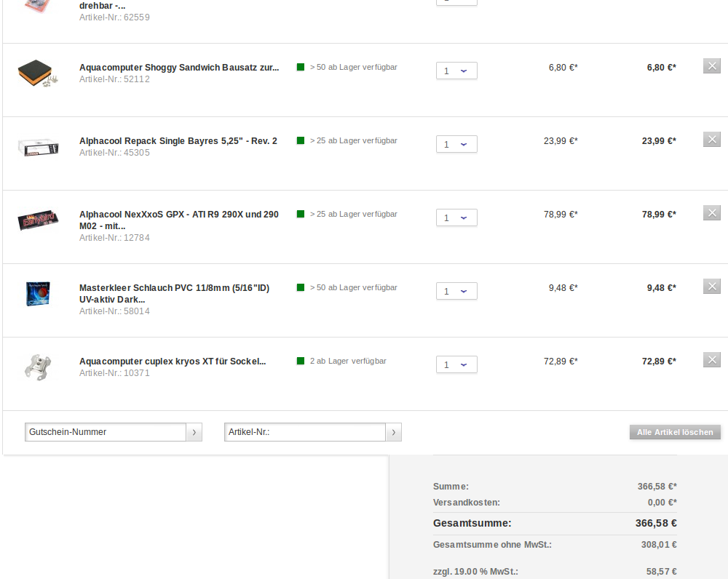Submit the Artikel-Nr. arrow button

(x=393, y=432)
